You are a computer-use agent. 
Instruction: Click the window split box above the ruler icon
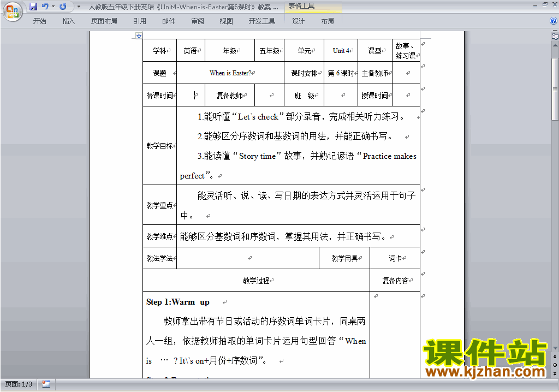[x=555, y=31]
